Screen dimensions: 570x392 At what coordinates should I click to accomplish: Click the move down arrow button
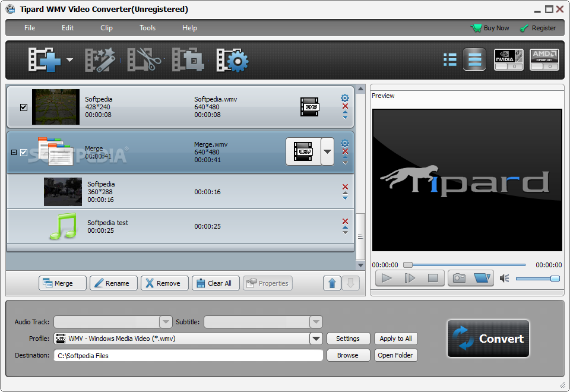(350, 283)
